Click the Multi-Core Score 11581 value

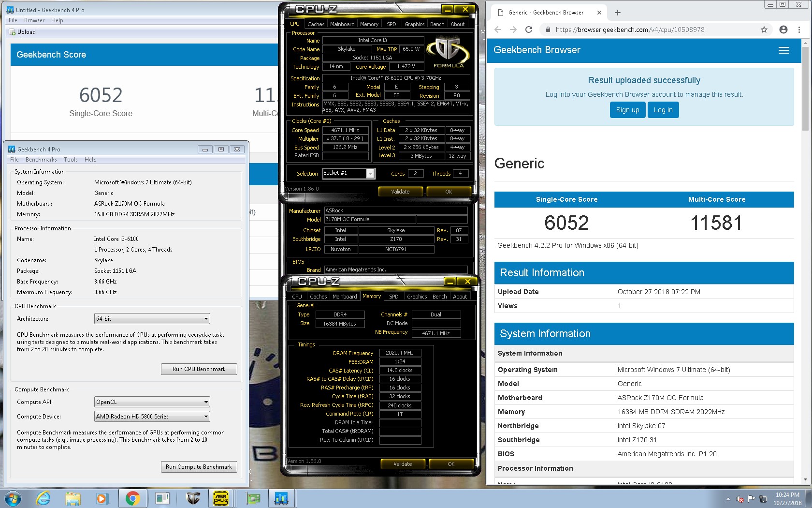[x=716, y=223]
